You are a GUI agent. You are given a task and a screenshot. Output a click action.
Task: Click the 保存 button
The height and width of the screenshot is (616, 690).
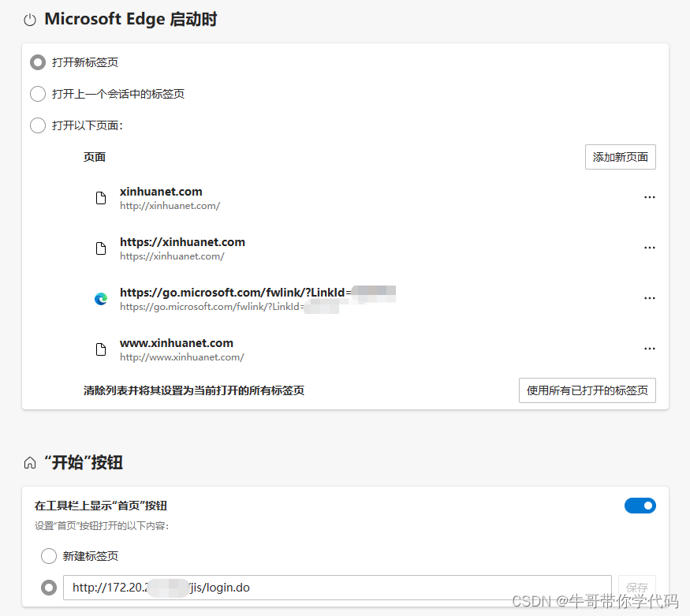(636, 588)
